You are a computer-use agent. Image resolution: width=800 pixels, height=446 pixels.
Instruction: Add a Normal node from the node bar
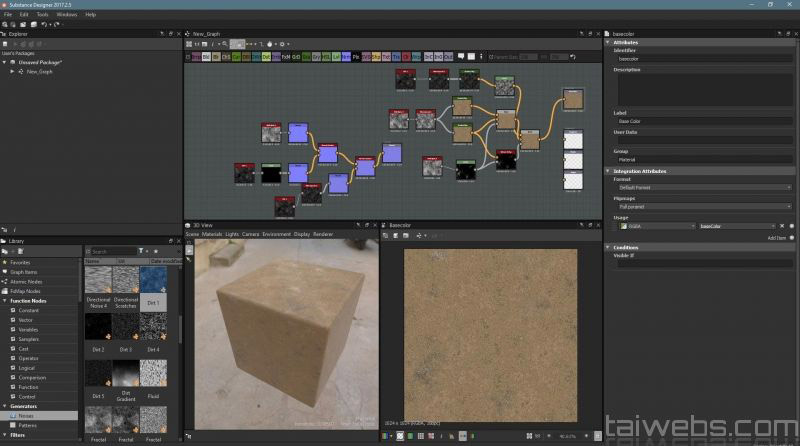[x=346, y=57]
